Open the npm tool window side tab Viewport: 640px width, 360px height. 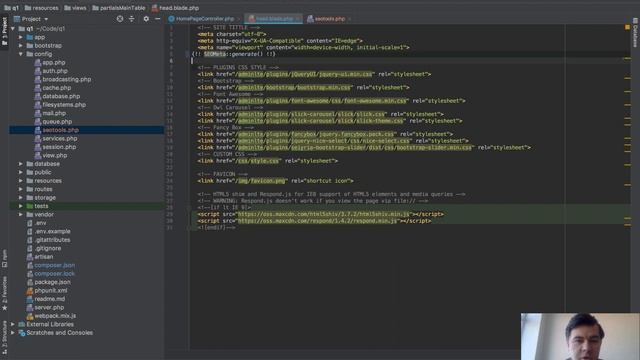(x=4, y=259)
